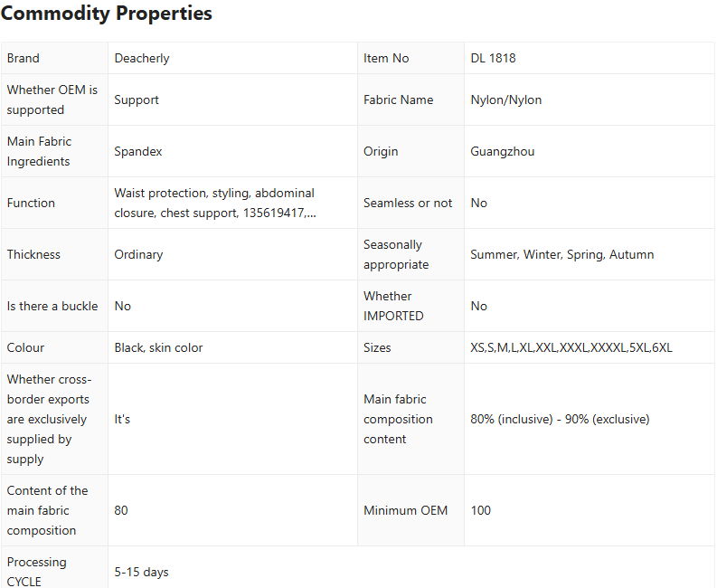Select the Minimum OEM value 100

coord(481,510)
